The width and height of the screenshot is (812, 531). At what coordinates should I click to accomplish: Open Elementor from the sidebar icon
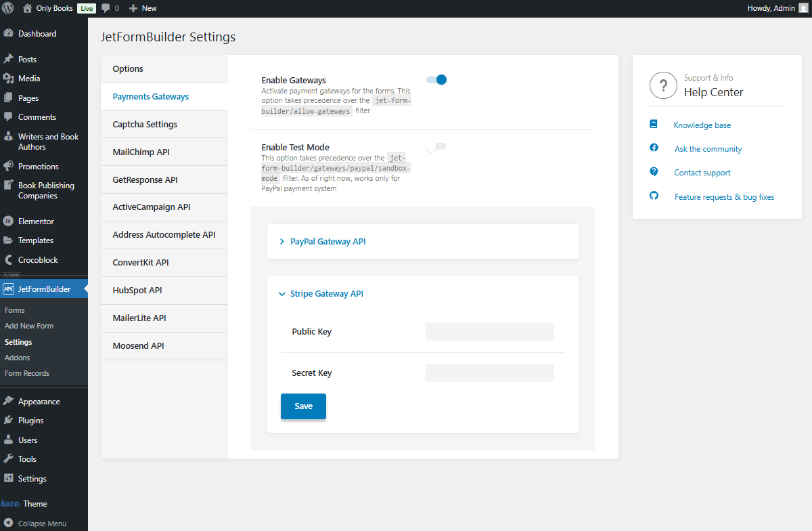[x=9, y=221]
